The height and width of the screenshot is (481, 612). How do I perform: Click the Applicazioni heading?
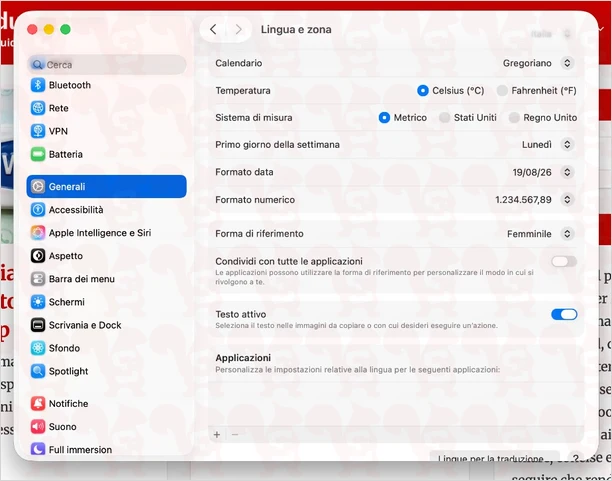pos(243,358)
